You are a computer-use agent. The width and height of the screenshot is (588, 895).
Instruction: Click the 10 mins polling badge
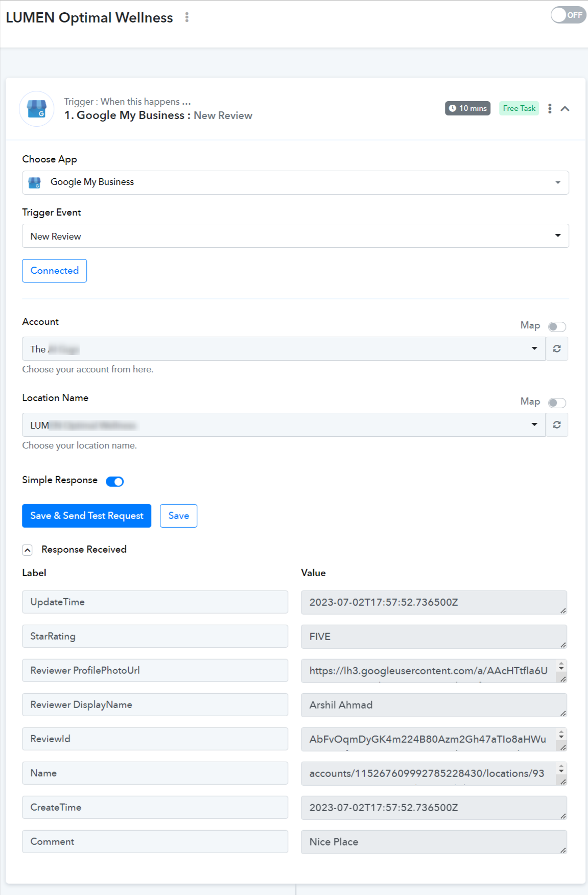[x=467, y=108]
